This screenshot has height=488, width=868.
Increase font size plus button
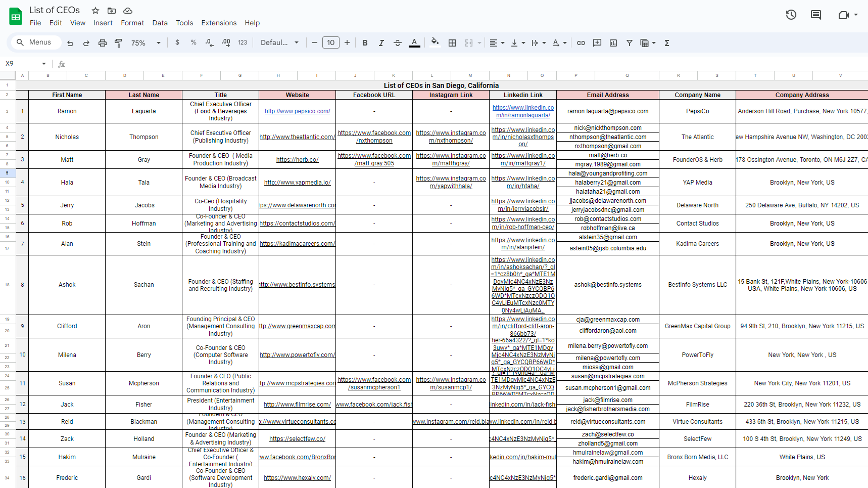347,42
